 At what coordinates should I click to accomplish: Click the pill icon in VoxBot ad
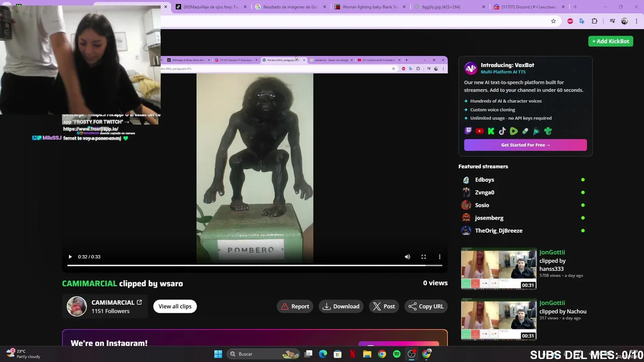coord(525,131)
